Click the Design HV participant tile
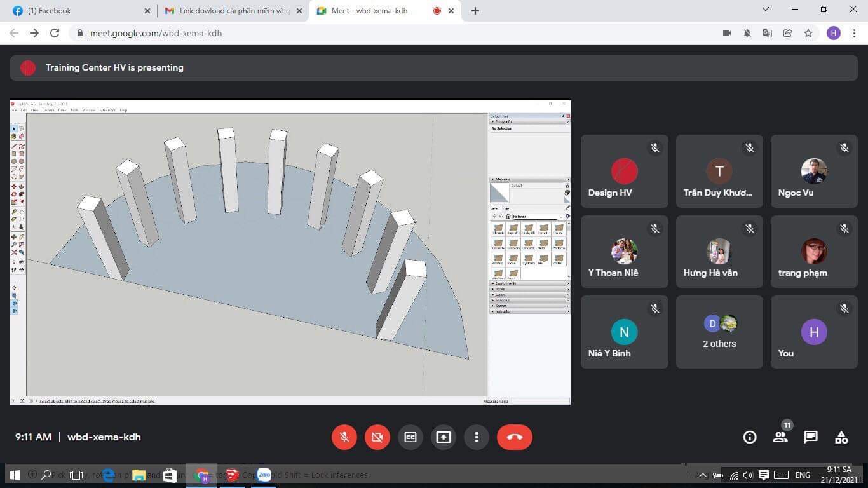The image size is (868, 488). (624, 172)
